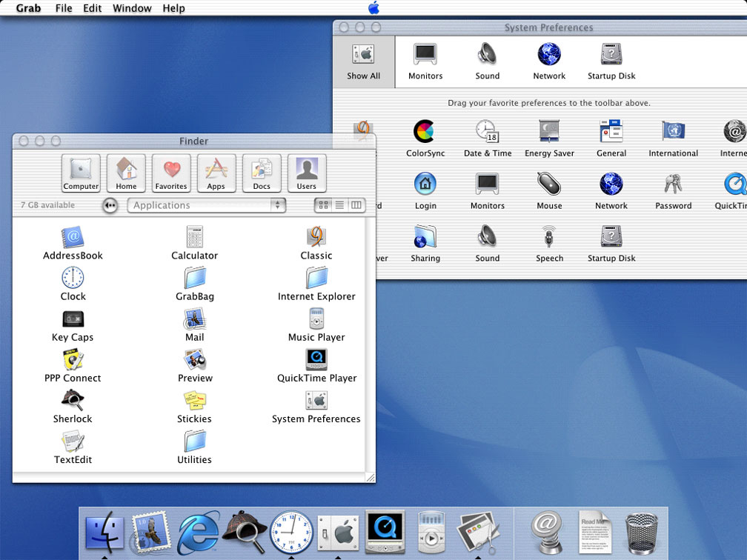
Task: Click the Finder window vertical scrollbar
Action: click(371, 344)
